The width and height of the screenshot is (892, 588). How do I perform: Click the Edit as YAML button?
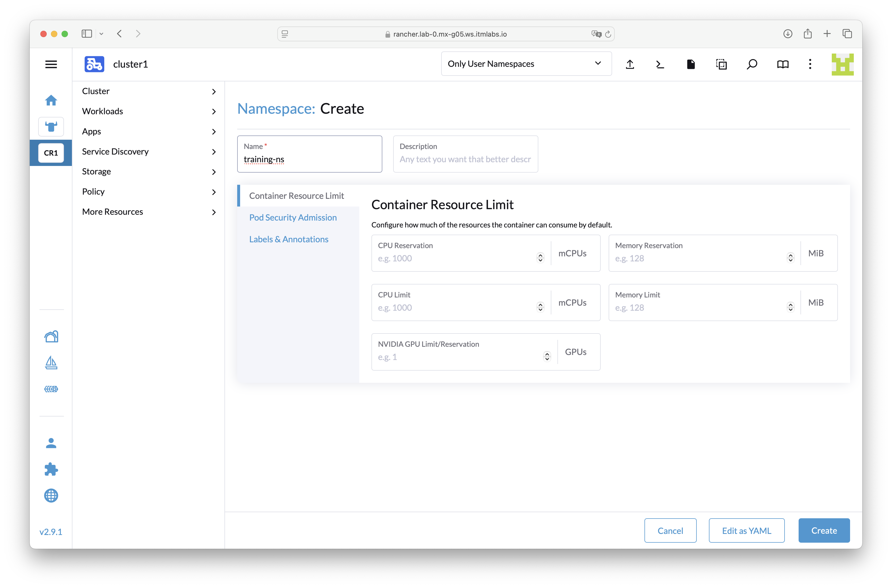click(x=746, y=530)
